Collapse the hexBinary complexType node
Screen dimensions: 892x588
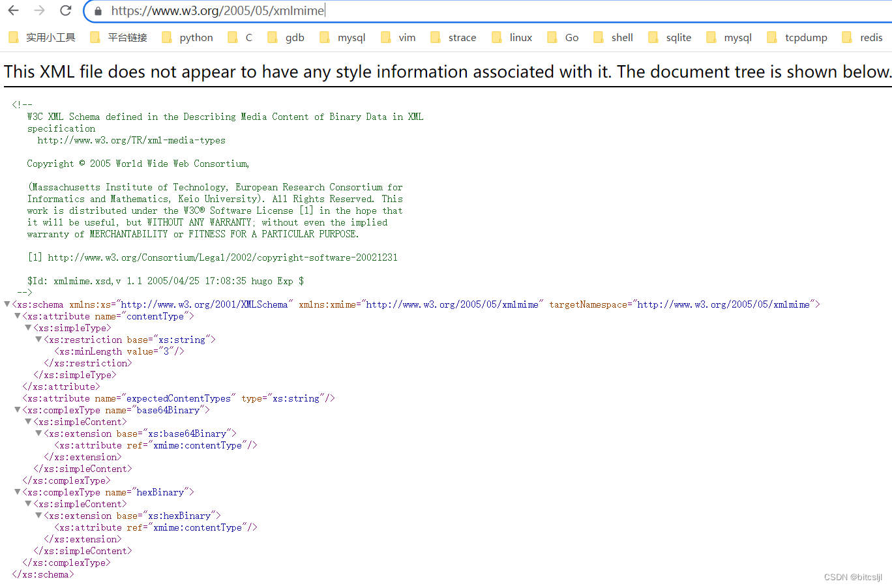(18, 492)
